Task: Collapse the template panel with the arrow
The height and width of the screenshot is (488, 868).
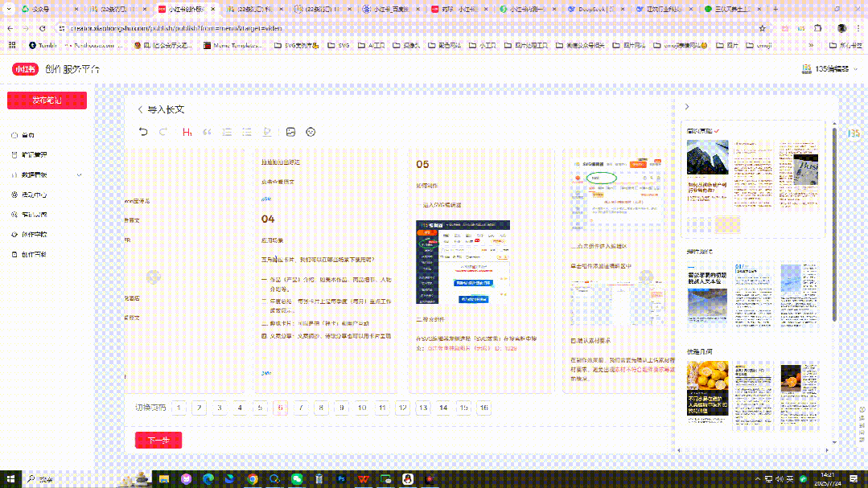Action: (x=686, y=106)
